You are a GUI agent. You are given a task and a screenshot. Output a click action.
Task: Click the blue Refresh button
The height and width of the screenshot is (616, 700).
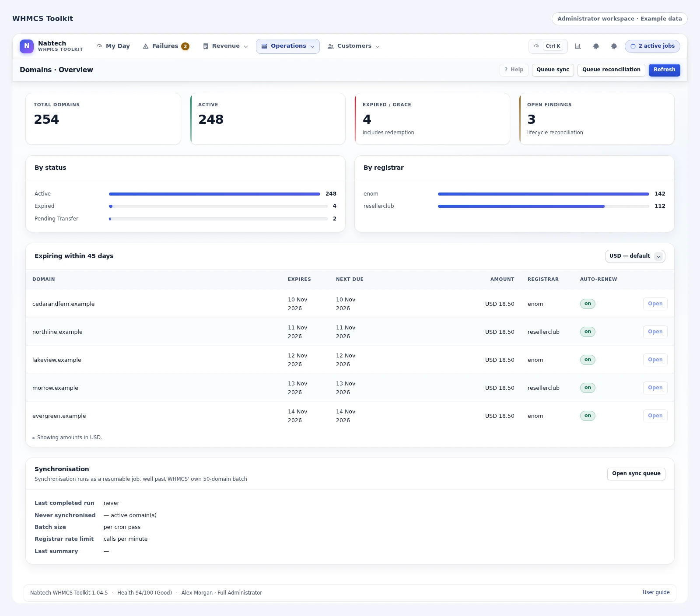pyautogui.click(x=664, y=70)
